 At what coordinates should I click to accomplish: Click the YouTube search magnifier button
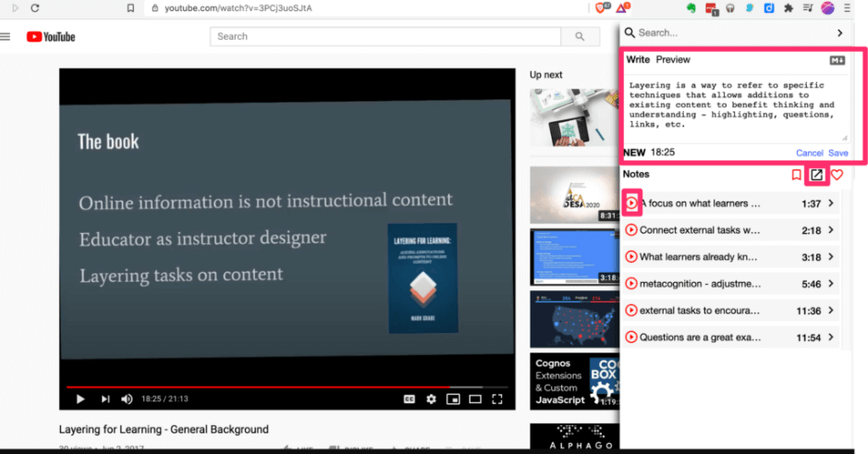click(580, 37)
